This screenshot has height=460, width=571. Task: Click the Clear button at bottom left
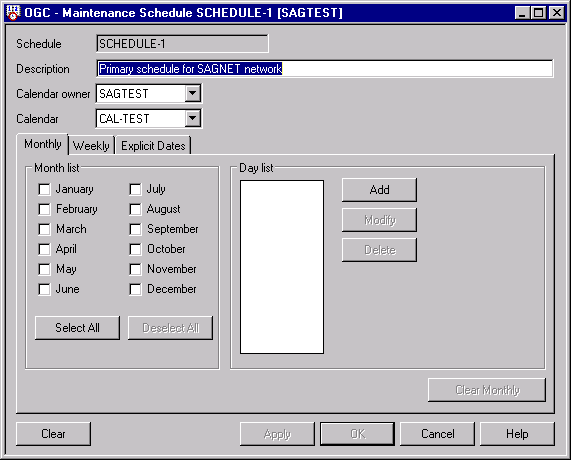[54, 434]
